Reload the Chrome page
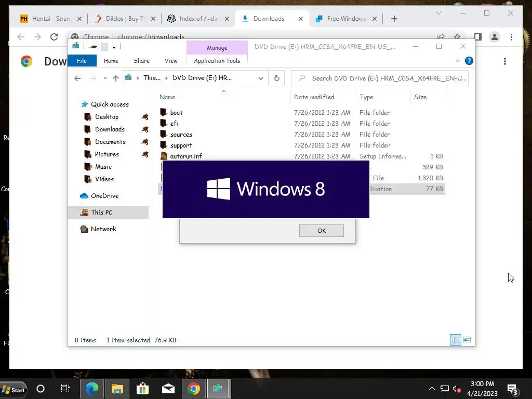The width and height of the screenshot is (532, 399). coord(54,37)
